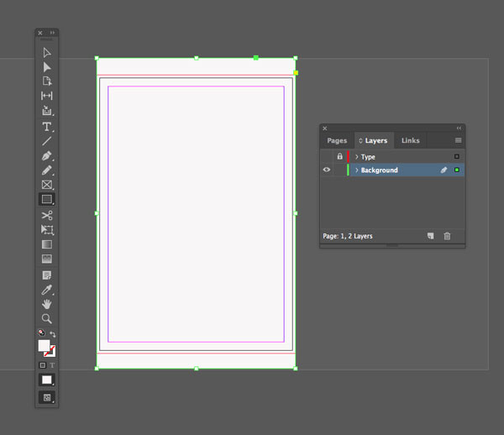Delete the selected layer

click(x=447, y=236)
